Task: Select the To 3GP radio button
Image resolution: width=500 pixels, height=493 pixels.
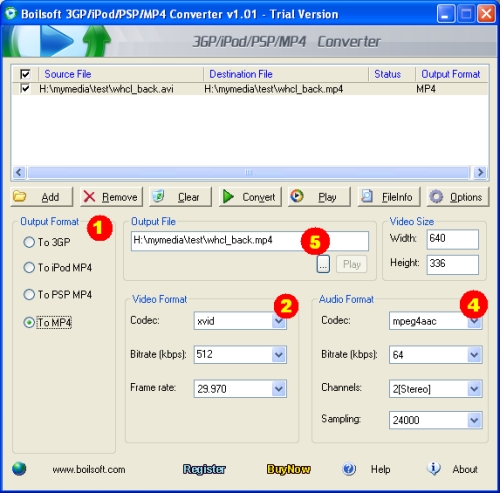Action: click(x=29, y=242)
